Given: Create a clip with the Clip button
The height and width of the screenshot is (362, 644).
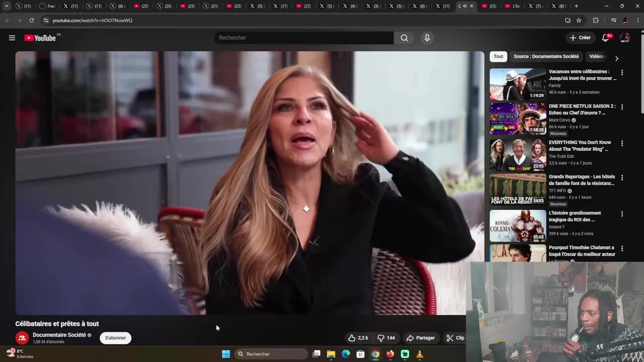Looking at the screenshot, I should [455, 338].
